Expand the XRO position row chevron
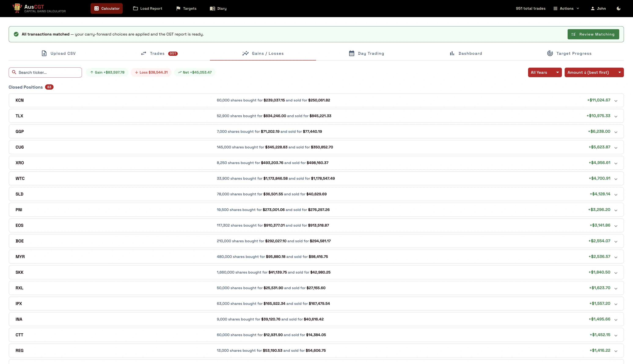This screenshot has width=633, height=364. pos(616,163)
